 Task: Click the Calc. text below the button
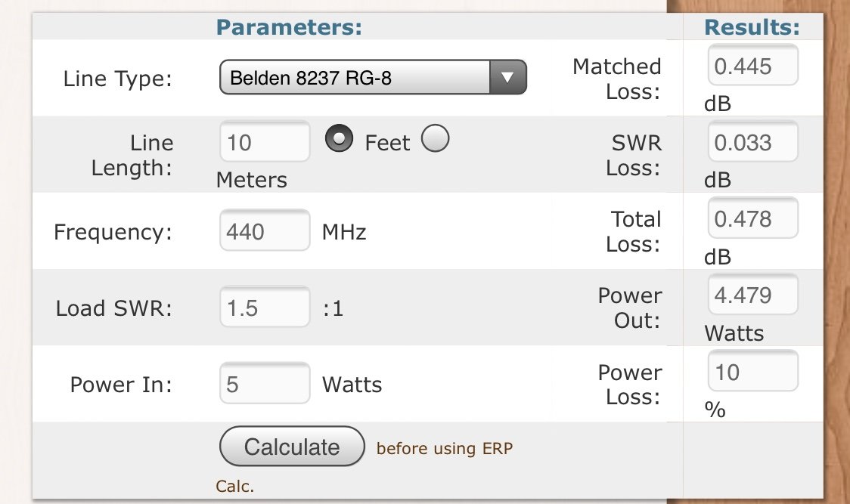pos(234,486)
